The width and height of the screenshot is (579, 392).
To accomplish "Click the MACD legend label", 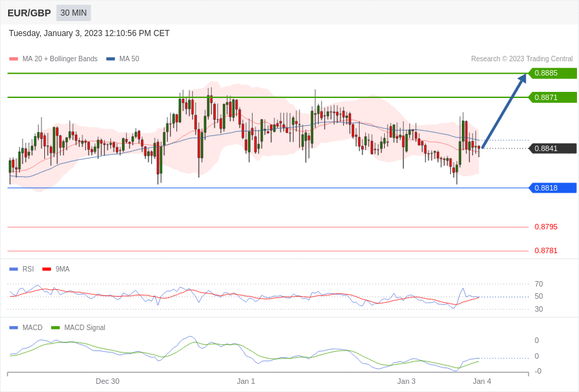I will coord(33,327).
